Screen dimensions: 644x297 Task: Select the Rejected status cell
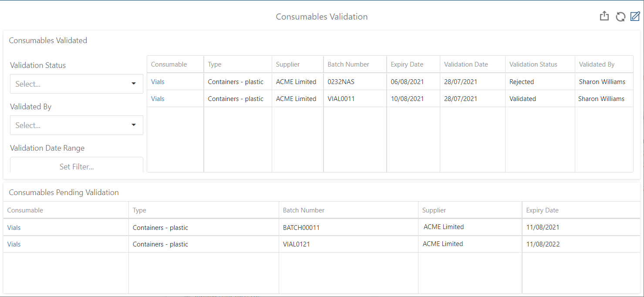click(522, 81)
